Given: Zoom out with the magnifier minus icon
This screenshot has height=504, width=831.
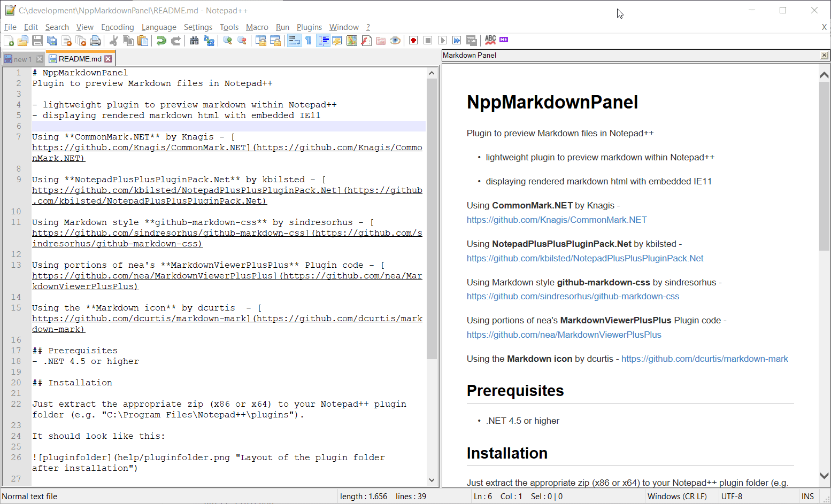Looking at the screenshot, I should (242, 41).
